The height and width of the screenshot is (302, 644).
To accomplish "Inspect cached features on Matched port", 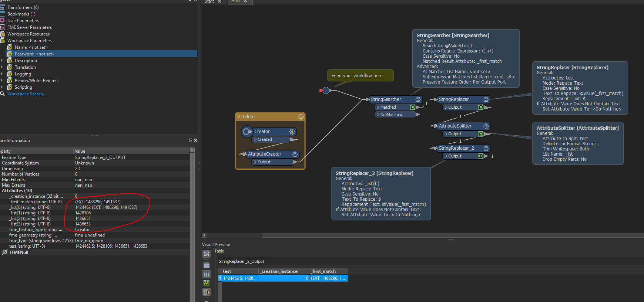I will 413,107.
